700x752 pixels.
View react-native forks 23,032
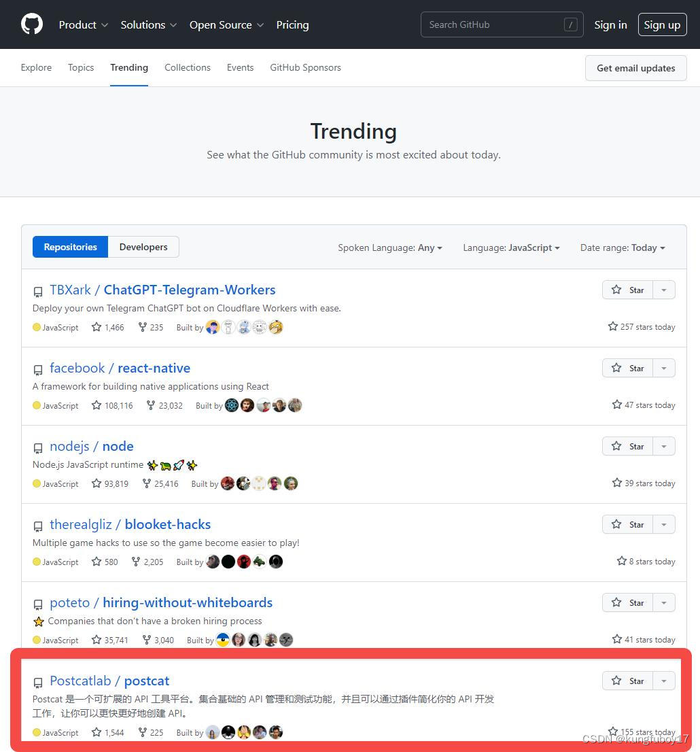pos(164,405)
